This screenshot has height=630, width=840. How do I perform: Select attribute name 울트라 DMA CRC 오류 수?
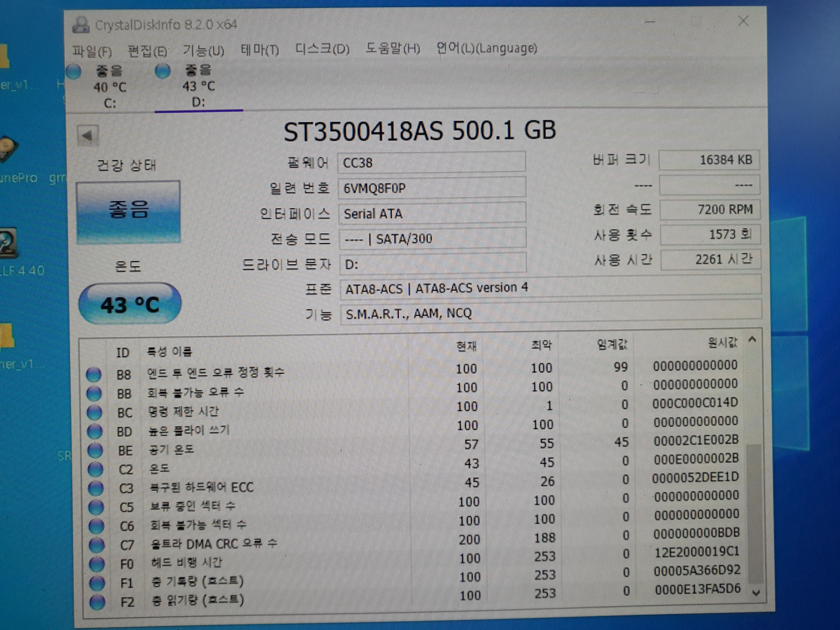tap(214, 544)
